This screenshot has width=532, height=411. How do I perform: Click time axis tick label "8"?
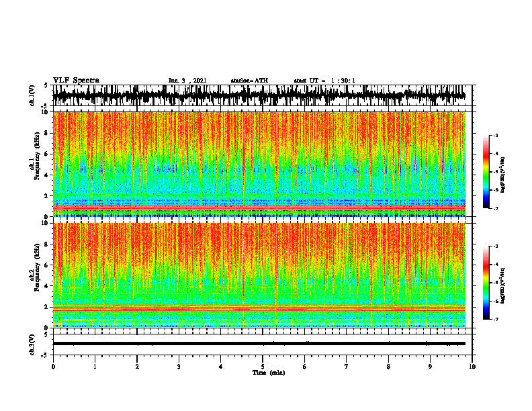[388, 367]
